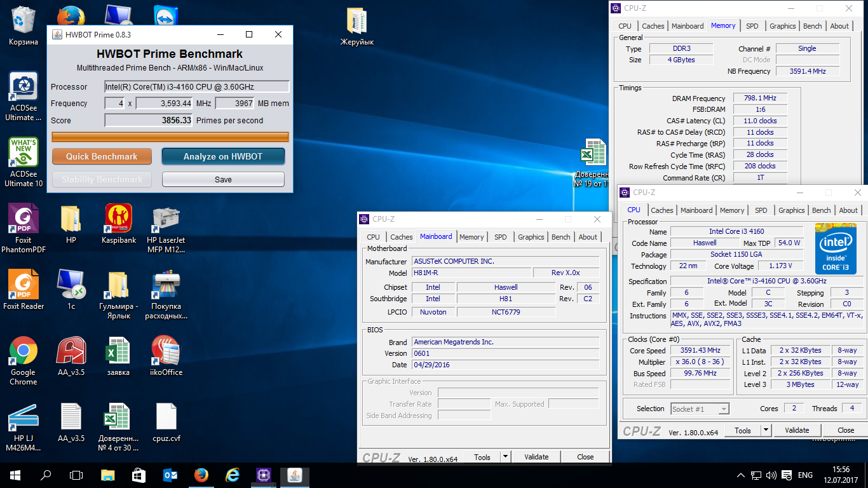This screenshot has height=488, width=868.
Task: Click the HWBOT Prime orange progress bar
Action: tap(170, 137)
